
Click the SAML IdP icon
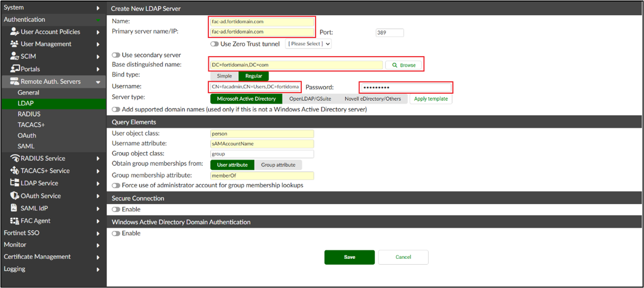click(x=14, y=208)
